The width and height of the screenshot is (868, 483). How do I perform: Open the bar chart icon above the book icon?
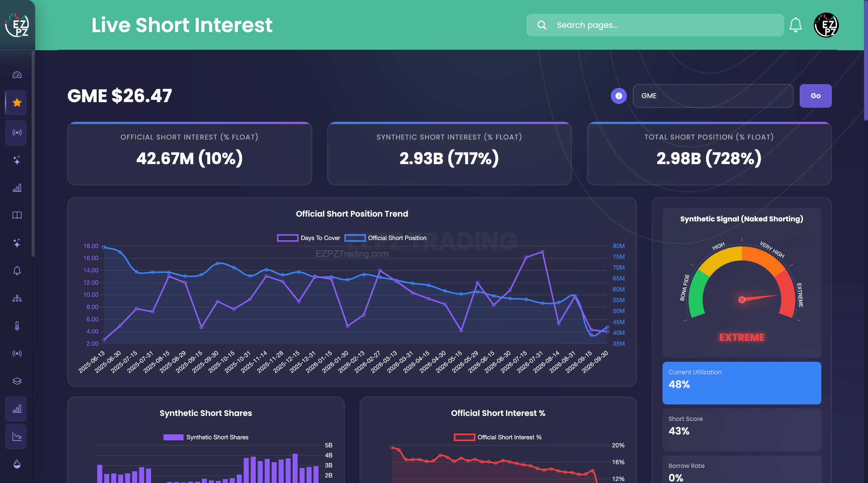click(17, 188)
